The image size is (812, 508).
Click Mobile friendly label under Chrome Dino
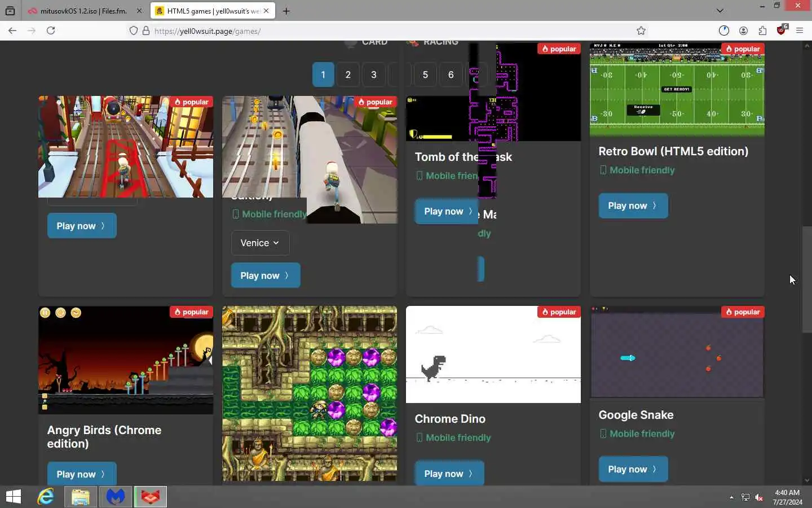pos(453,437)
